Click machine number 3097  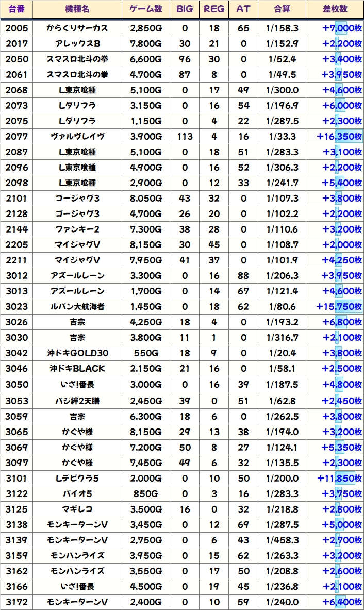pyautogui.click(x=16, y=463)
